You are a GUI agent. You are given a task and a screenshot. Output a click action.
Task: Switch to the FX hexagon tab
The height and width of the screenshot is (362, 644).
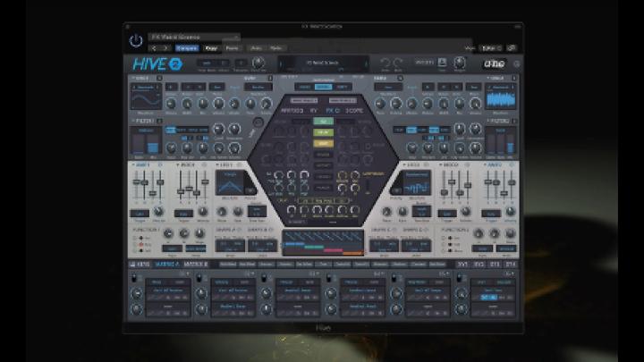click(333, 111)
